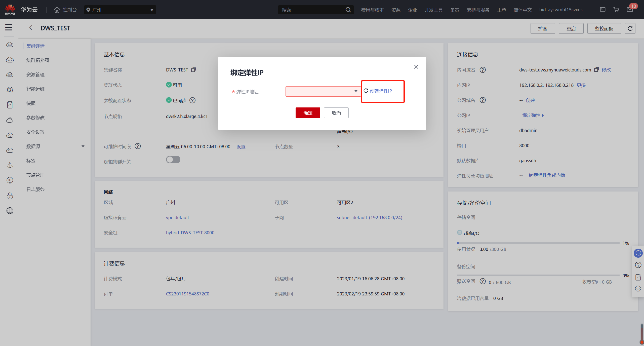
Task: Click the refresh icon next to 创建弹性IP
Action: (366, 91)
